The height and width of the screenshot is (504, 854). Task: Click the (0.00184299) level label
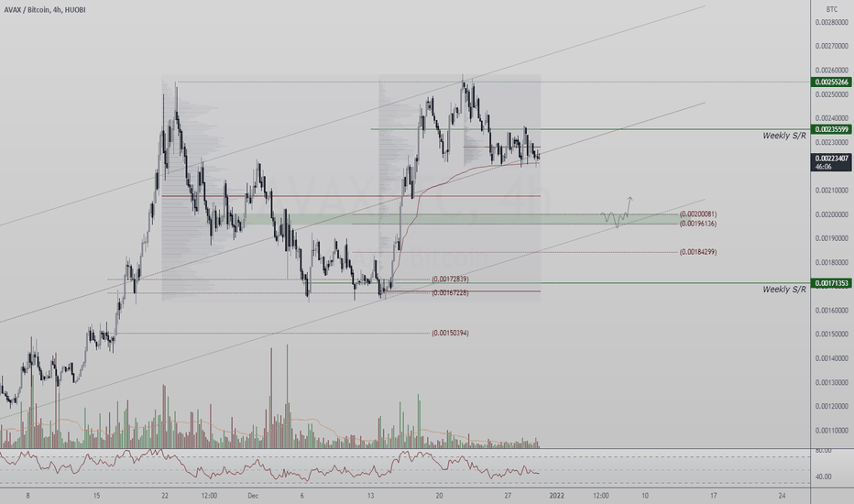click(697, 252)
